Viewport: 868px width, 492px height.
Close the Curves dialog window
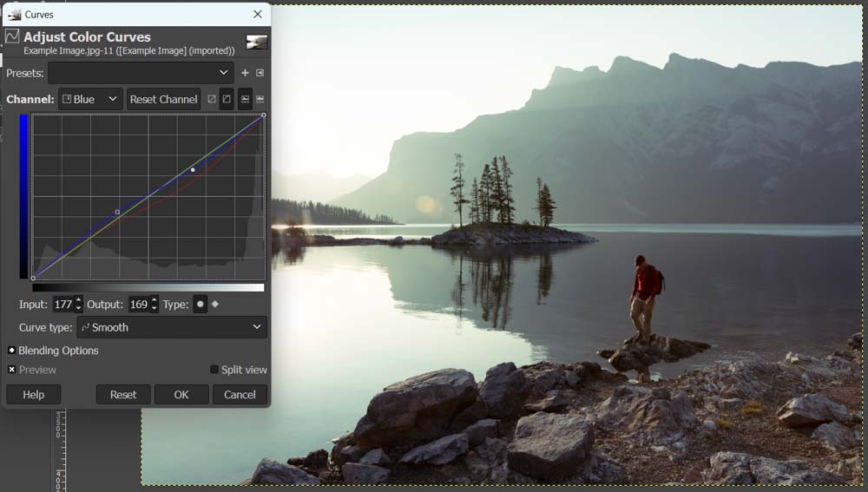pos(258,15)
